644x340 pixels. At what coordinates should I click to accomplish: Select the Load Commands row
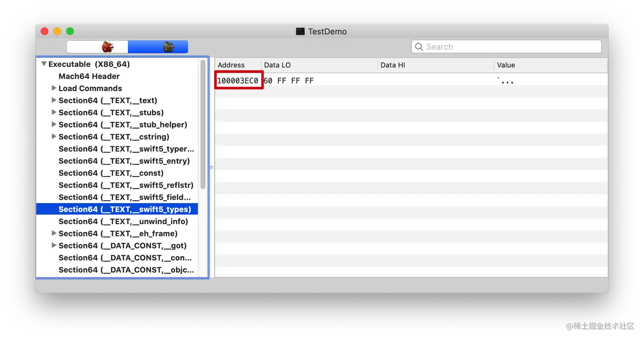pos(117,88)
